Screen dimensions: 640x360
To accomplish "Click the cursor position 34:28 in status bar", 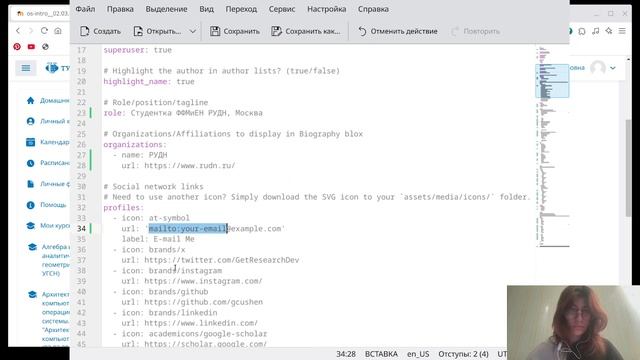I will pyautogui.click(x=346, y=354).
